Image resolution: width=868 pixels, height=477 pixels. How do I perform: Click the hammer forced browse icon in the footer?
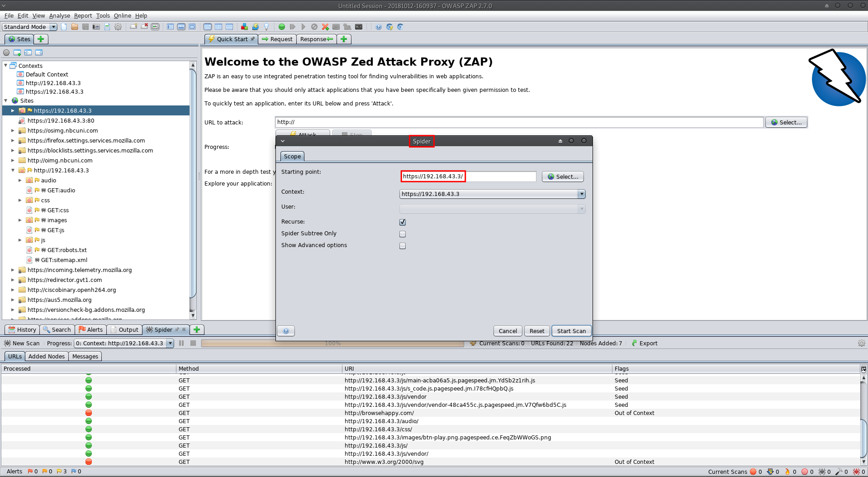(839, 472)
